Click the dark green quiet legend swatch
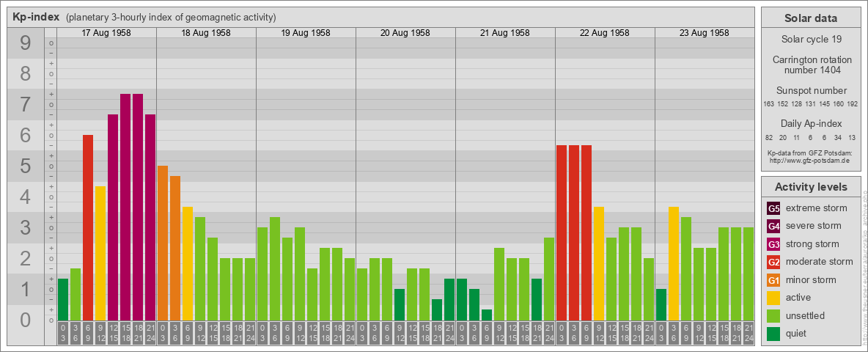The image size is (868, 352). click(x=773, y=333)
